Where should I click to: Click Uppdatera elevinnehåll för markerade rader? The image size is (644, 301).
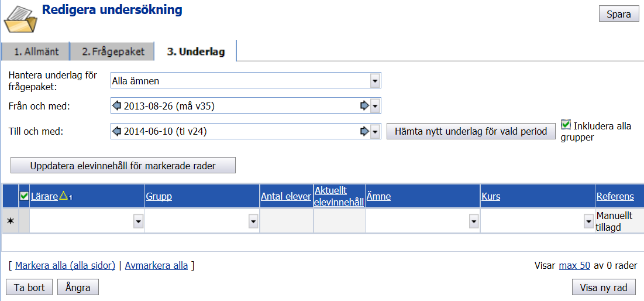point(123,166)
